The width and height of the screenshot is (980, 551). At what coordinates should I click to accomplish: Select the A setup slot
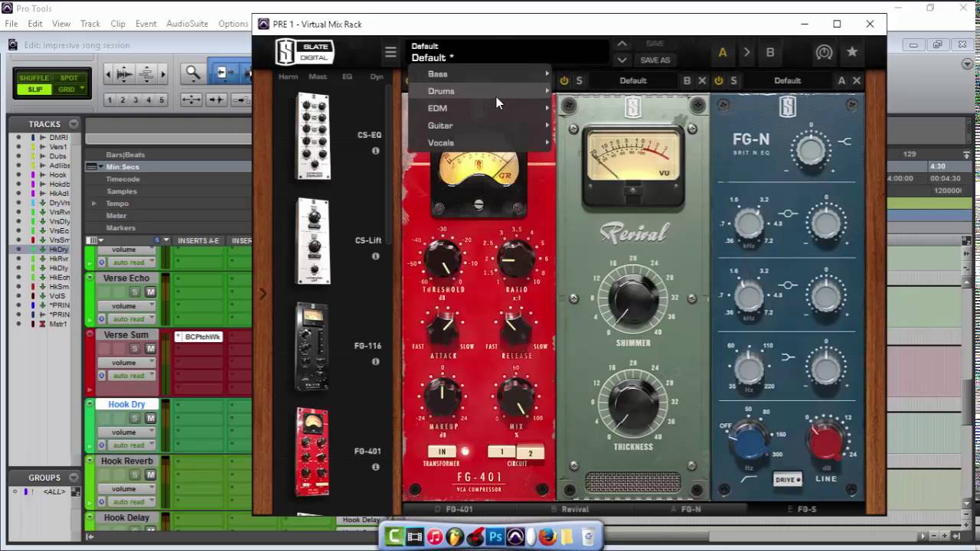click(722, 53)
